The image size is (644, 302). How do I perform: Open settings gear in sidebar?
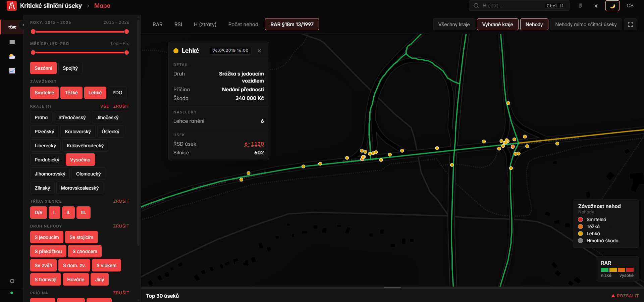12,281
